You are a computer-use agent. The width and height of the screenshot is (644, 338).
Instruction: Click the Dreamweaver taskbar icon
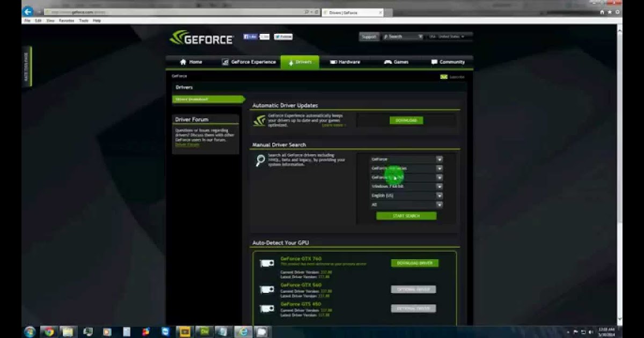(x=204, y=332)
